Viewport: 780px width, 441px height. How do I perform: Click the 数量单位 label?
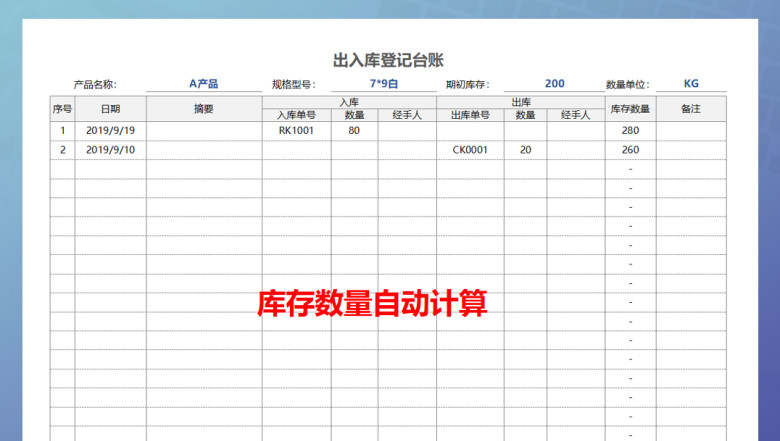pyautogui.click(x=627, y=85)
